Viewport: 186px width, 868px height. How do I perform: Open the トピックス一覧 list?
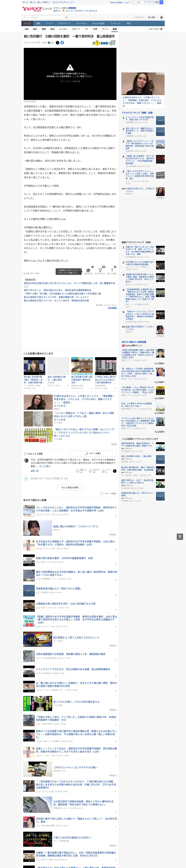[x=155, y=29]
